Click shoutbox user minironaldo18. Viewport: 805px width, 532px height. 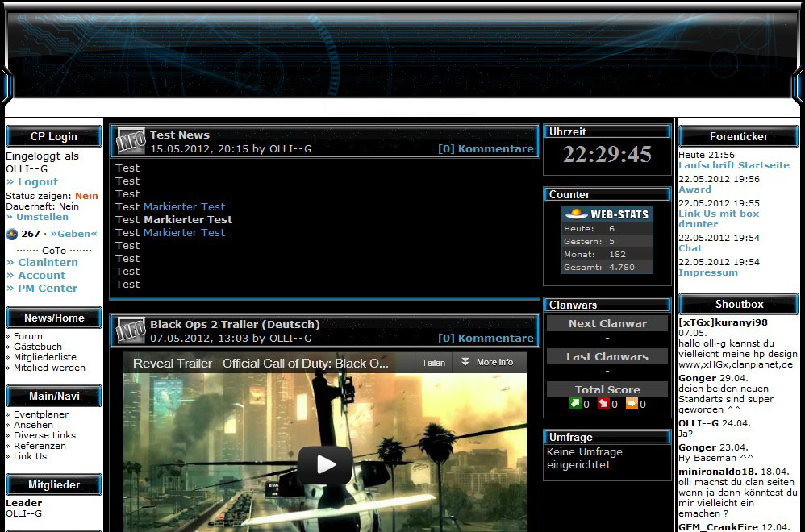[718, 472]
